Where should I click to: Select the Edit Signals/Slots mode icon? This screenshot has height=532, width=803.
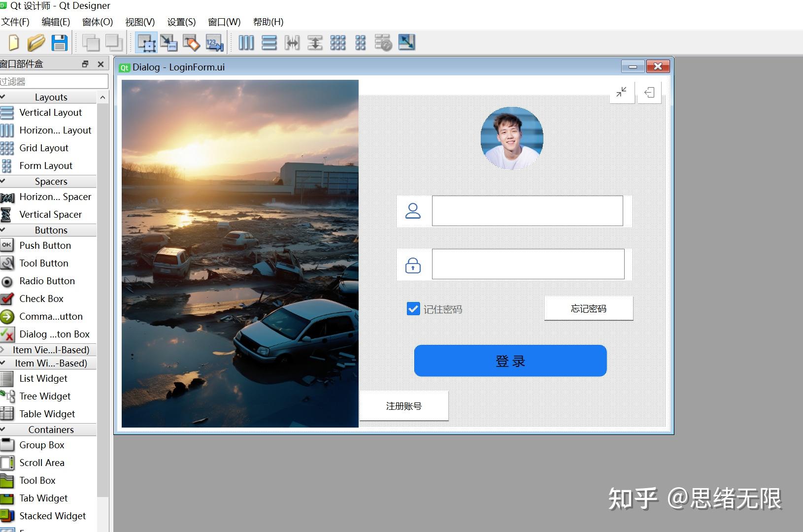tap(169, 43)
